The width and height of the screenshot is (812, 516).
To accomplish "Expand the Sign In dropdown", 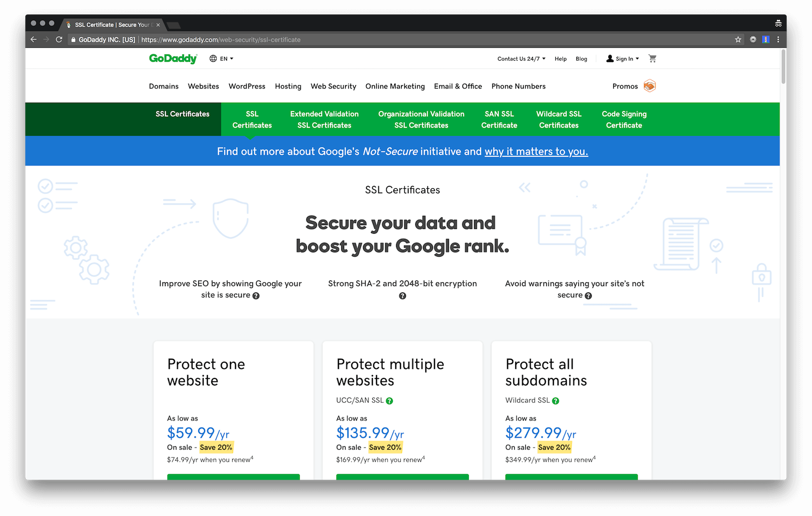I will pyautogui.click(x=622, y=58).
